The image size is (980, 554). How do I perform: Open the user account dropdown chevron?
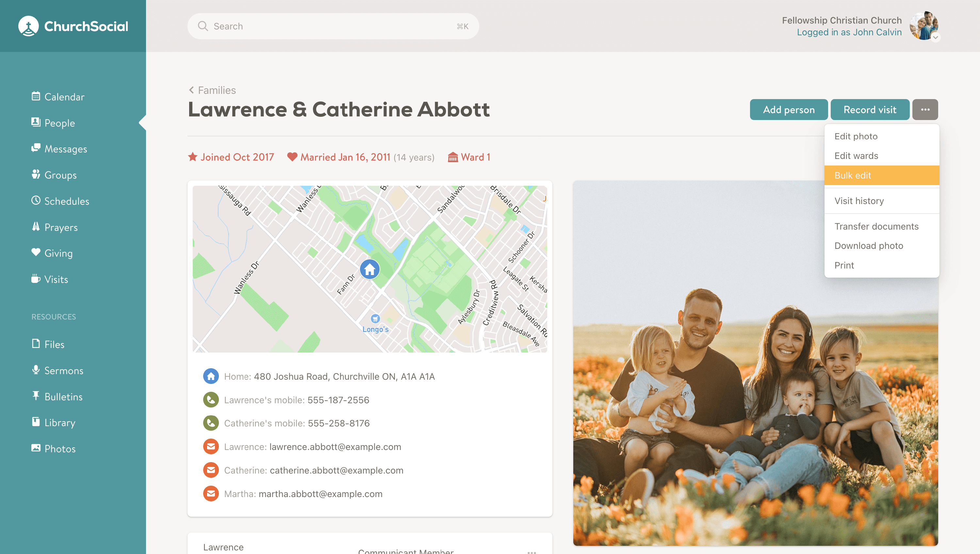(x=935, y=37)
